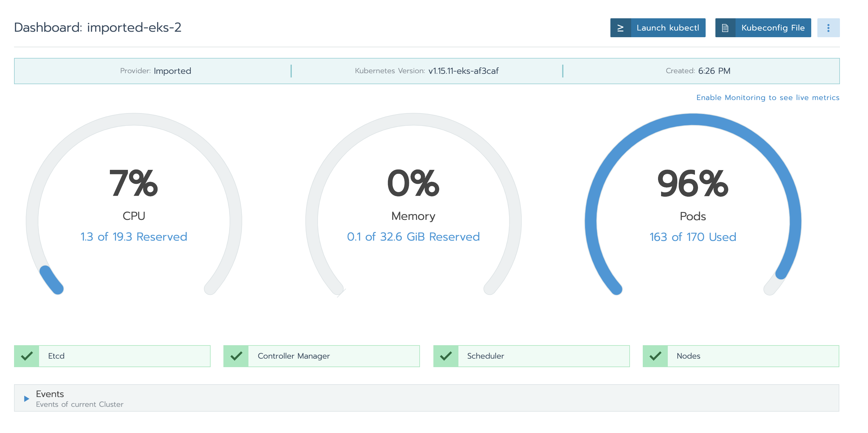Screen dimensions: 868x433
Task: Open the vertical three-dot actions menu
Action: (x=828, y=28)
